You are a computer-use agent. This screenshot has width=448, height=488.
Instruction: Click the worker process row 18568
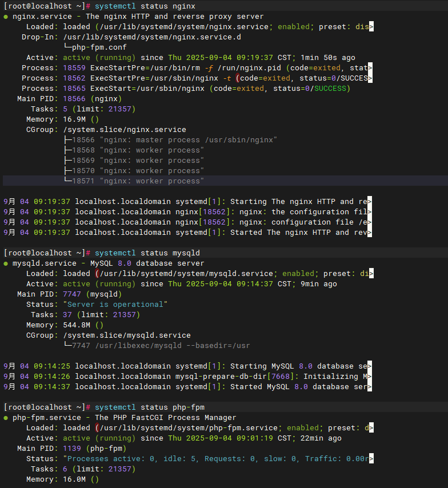(134, 150)
